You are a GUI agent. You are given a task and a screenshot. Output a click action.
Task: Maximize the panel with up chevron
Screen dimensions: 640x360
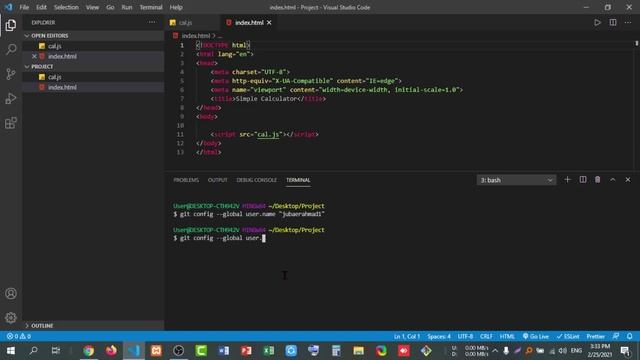(x=613, y=180)
